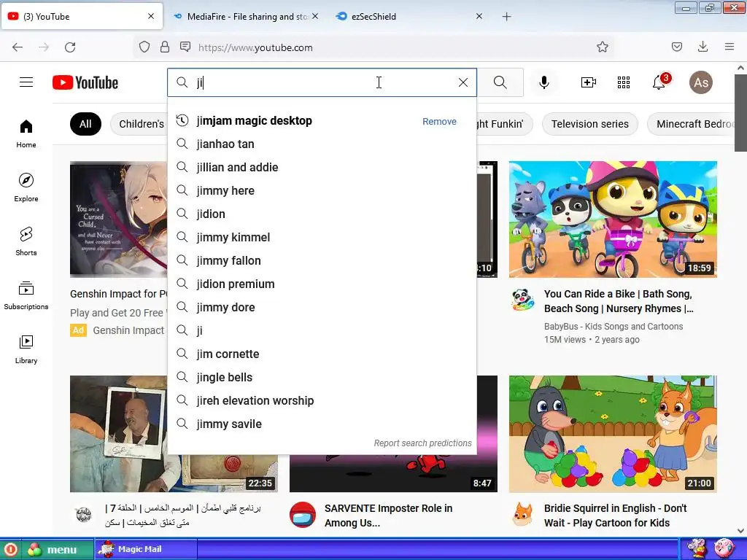Click the red power icon in taskbar
This screenshot has height=560, width=747.
tap(10, 550)
